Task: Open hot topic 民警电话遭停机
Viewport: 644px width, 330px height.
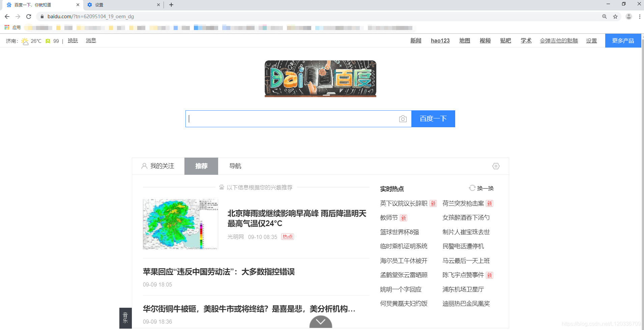Action: coord(463,246)
